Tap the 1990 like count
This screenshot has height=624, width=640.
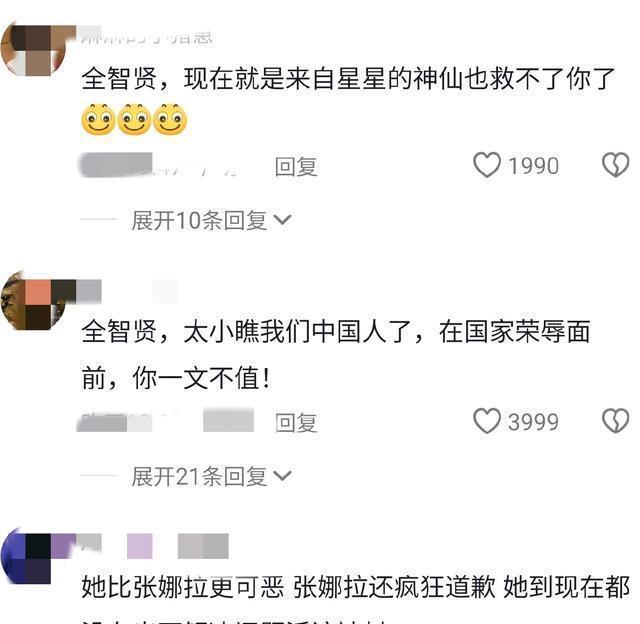point(533,166)
